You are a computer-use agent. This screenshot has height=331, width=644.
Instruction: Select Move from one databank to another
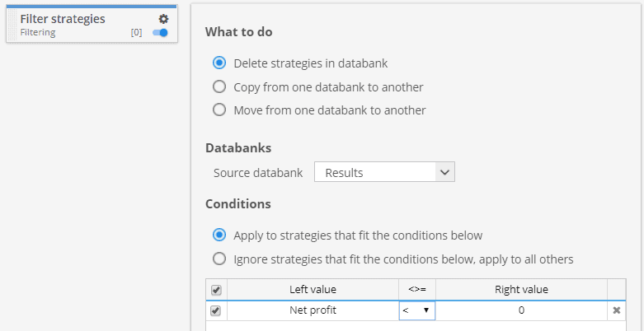(219, 110)
